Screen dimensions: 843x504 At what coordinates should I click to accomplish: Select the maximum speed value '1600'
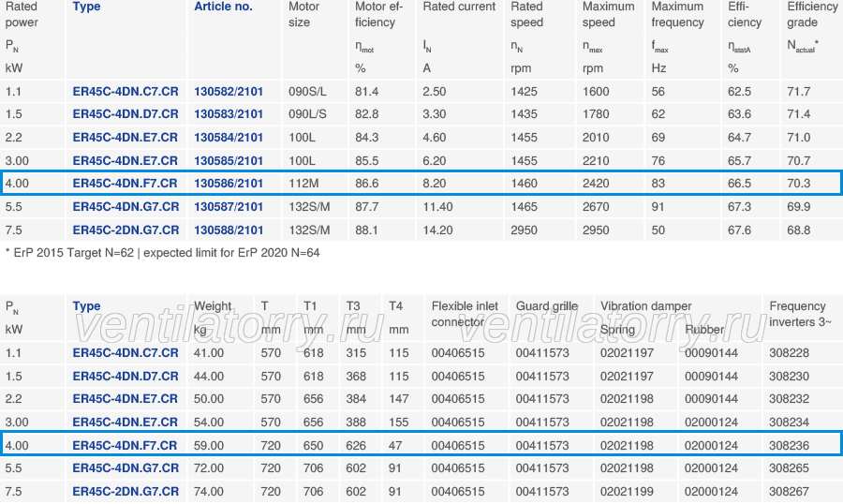click(596, 92)
